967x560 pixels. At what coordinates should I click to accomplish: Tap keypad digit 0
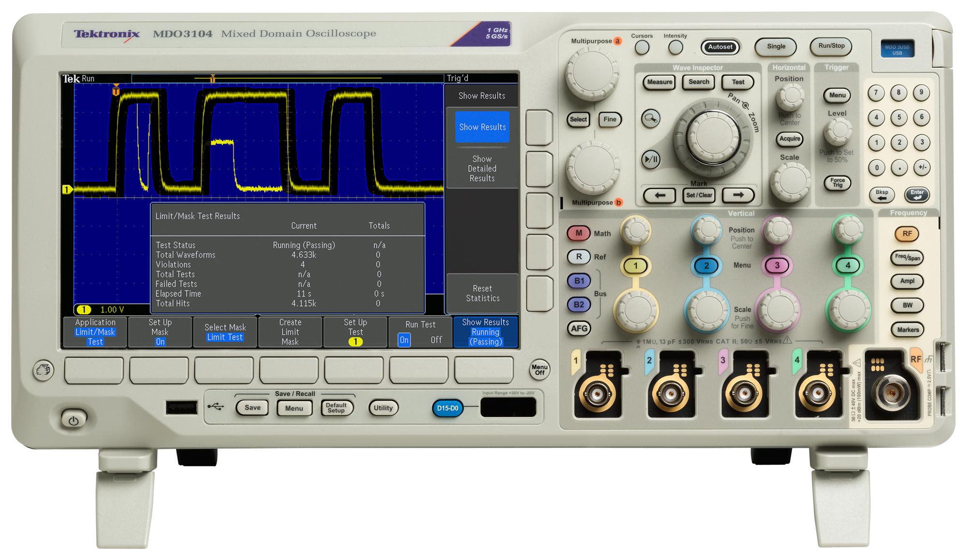(877, 168)
